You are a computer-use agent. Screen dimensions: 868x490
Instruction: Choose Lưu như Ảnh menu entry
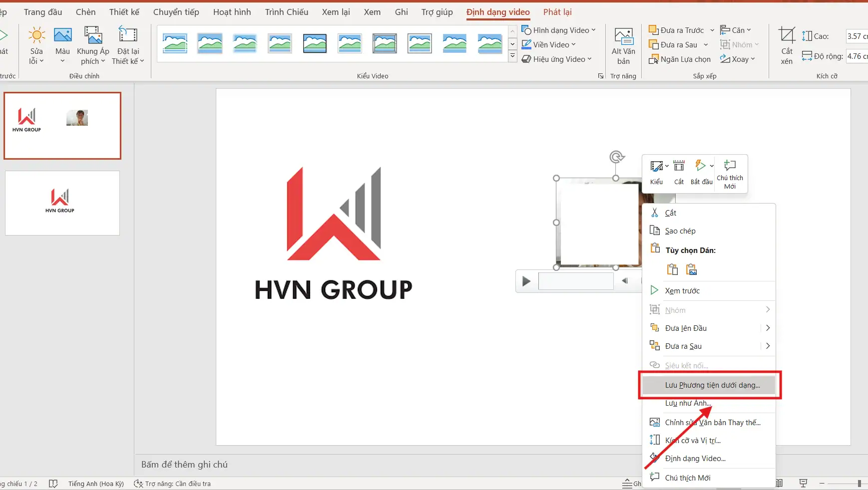pyautogui.click(x=709, y=403)
